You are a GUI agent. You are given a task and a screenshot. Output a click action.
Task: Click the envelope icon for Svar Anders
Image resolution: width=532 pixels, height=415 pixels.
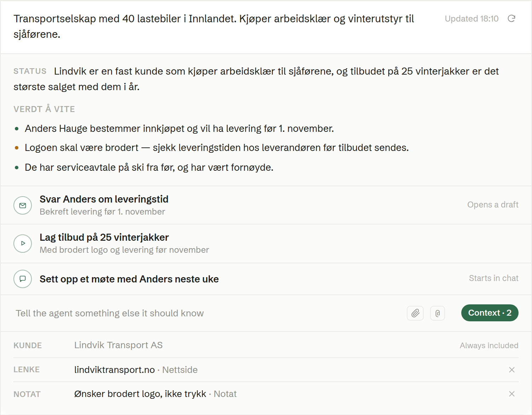pos(23,205)
